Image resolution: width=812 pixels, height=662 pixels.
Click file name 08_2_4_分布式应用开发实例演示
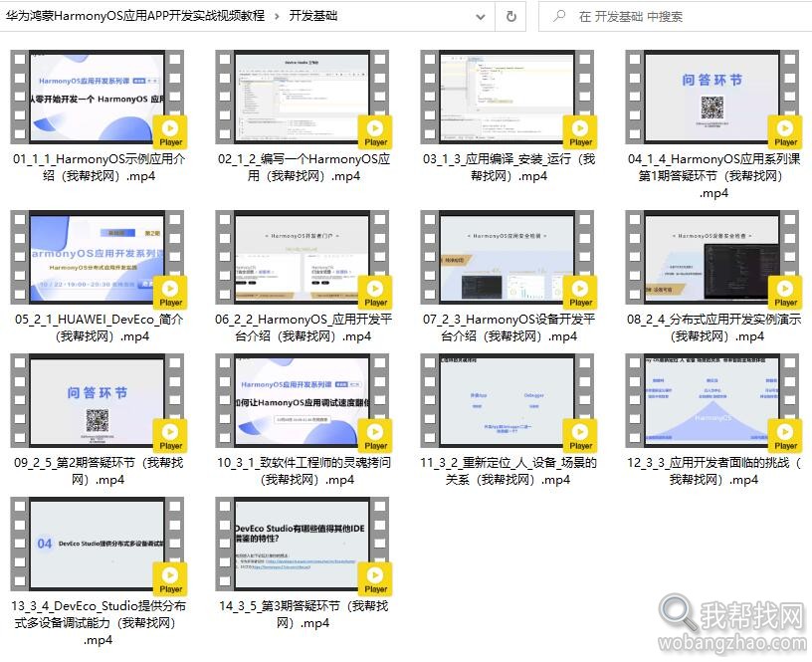tap(716, 328)
